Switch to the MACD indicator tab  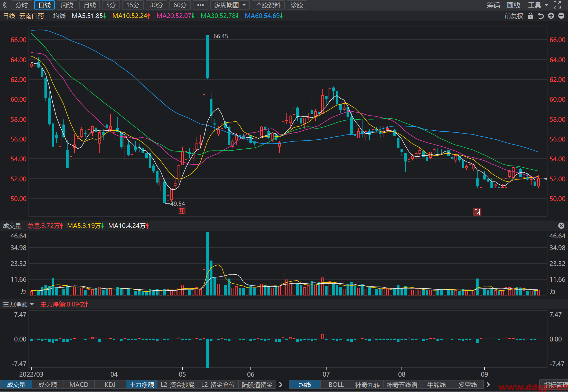point(79,385)
